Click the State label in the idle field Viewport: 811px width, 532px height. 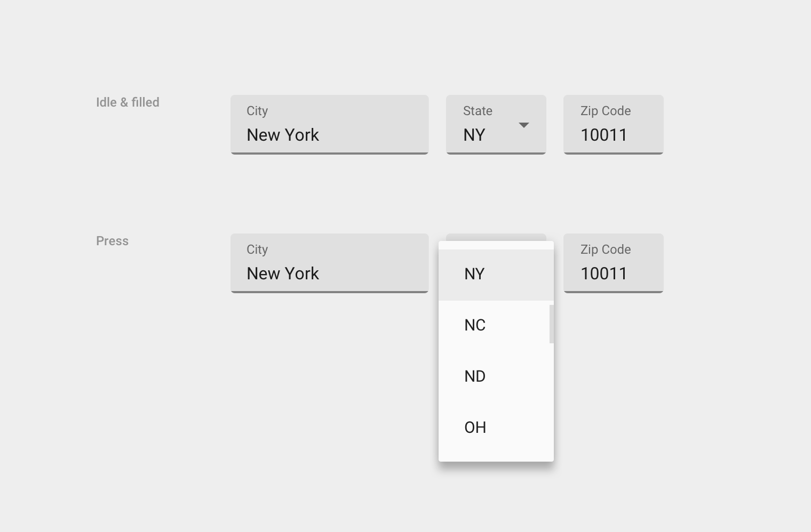tap(478, 111)
